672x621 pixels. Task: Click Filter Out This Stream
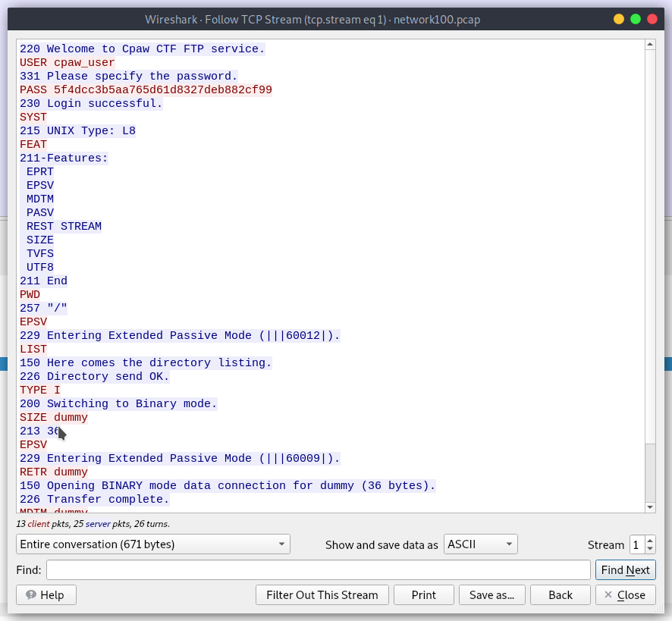click(322, 594)
